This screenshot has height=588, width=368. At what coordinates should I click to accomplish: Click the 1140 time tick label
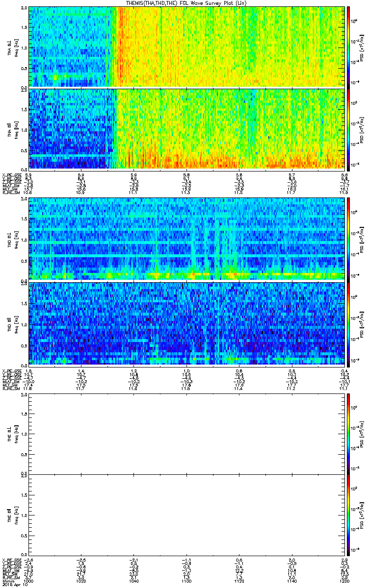pyautogui.click(x=291, y=581)
